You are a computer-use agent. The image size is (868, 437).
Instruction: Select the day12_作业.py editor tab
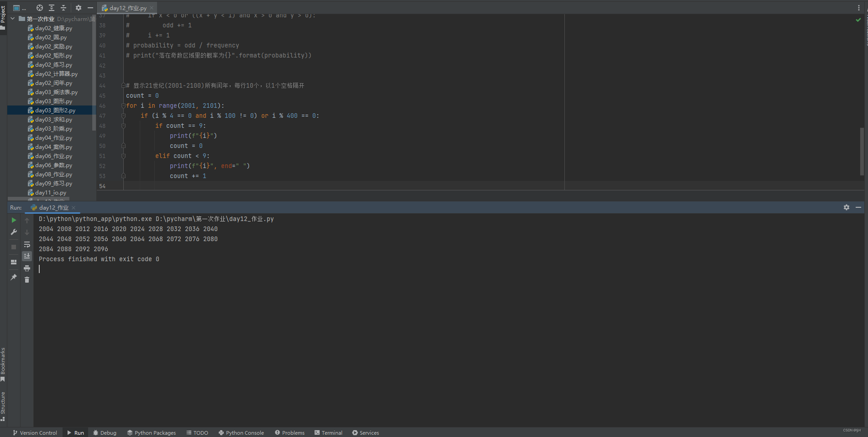tap(127, 8)
